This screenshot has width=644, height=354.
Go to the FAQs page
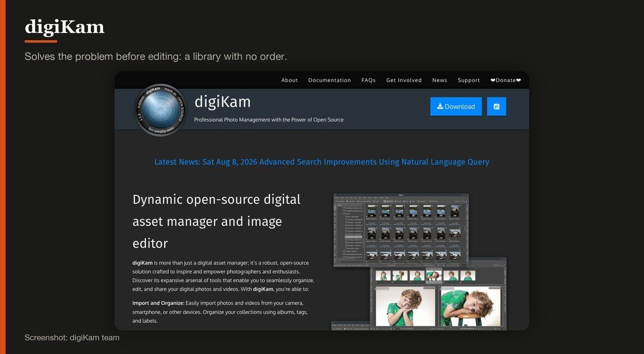368,80
